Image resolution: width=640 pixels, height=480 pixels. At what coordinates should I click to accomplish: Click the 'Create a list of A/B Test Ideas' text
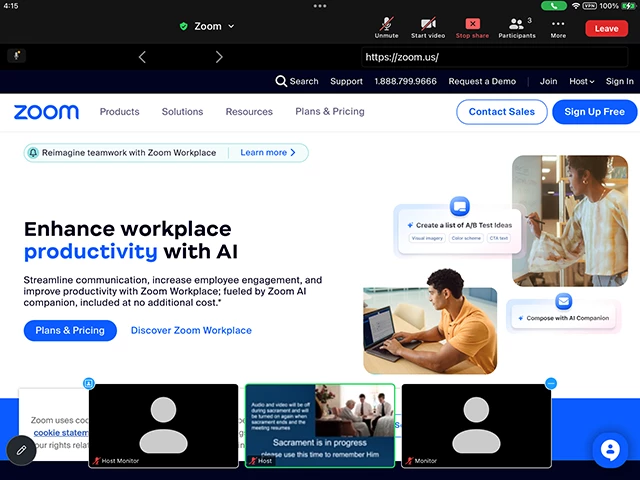point(464,225)
